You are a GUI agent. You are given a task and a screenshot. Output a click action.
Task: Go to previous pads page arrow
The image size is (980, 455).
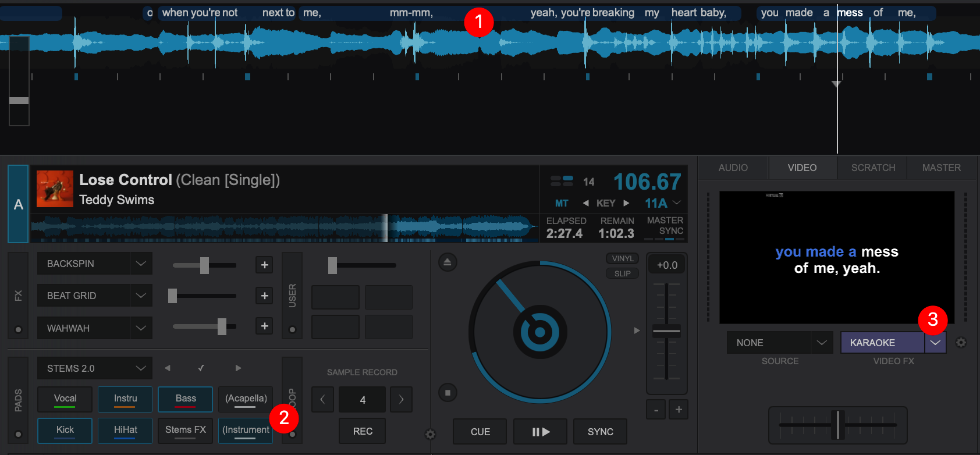pos(168,368)
